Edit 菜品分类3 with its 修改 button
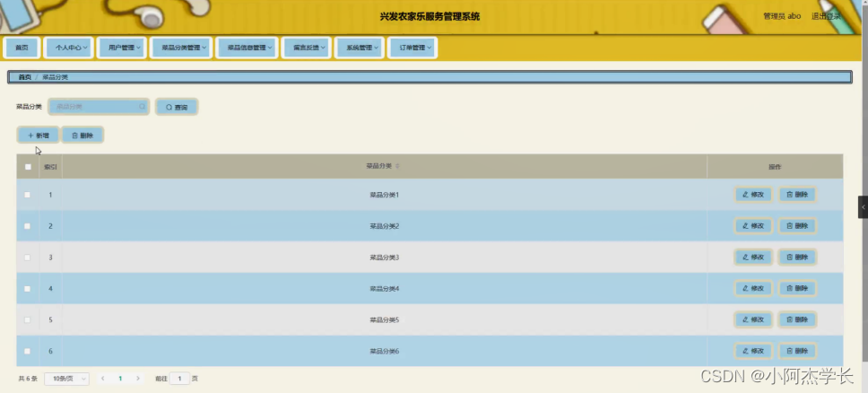The height and width of the screenshot is (393, 868). pos(753,258)
